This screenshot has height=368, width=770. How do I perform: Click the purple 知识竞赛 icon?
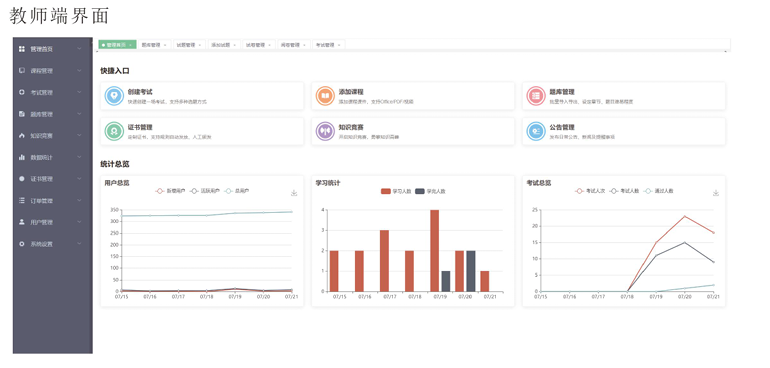tap(325, 131)
